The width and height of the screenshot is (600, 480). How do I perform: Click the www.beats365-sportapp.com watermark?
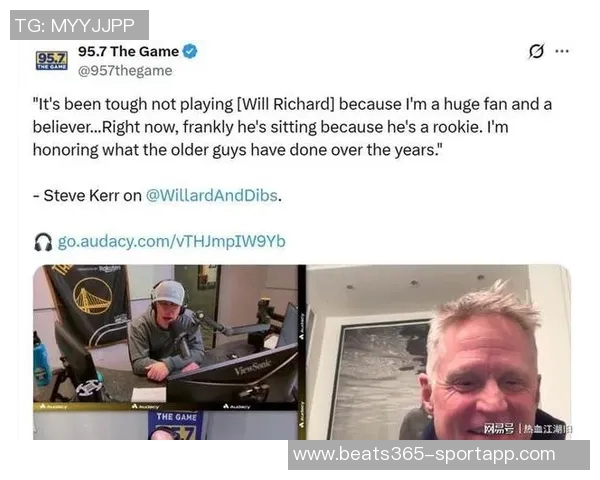pos(439,455)
